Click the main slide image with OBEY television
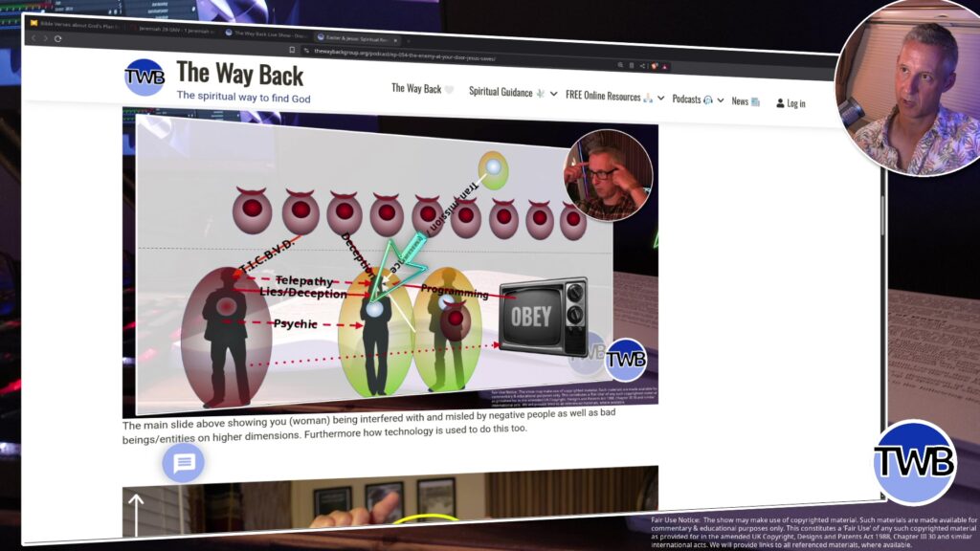Screen dimensions: 980x551 [390, 264]
